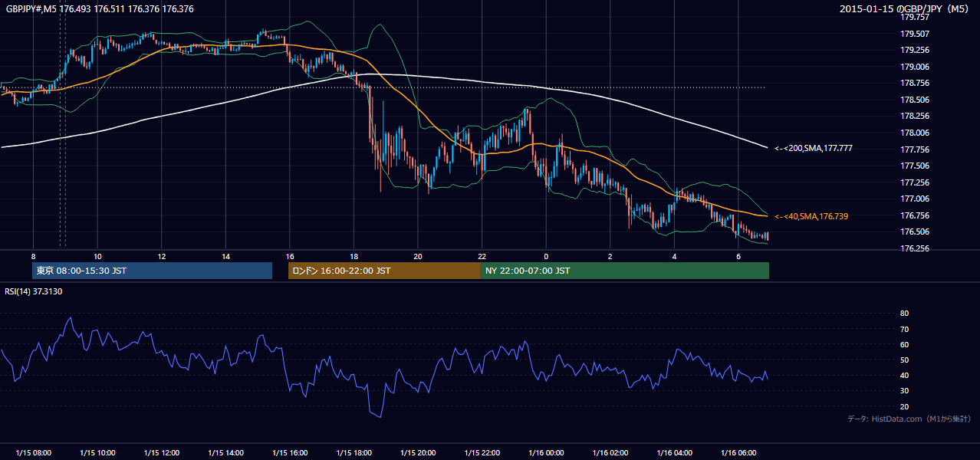Select the NY 22:00-07:00 JST session bar
Screen dimensions: 980x460
pos(624,271)
